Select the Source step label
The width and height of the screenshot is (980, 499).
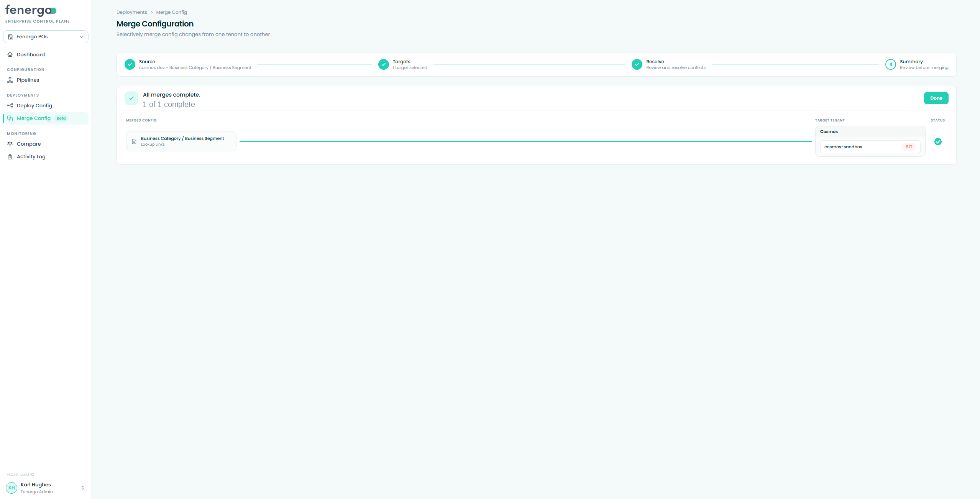pos(147,62)
